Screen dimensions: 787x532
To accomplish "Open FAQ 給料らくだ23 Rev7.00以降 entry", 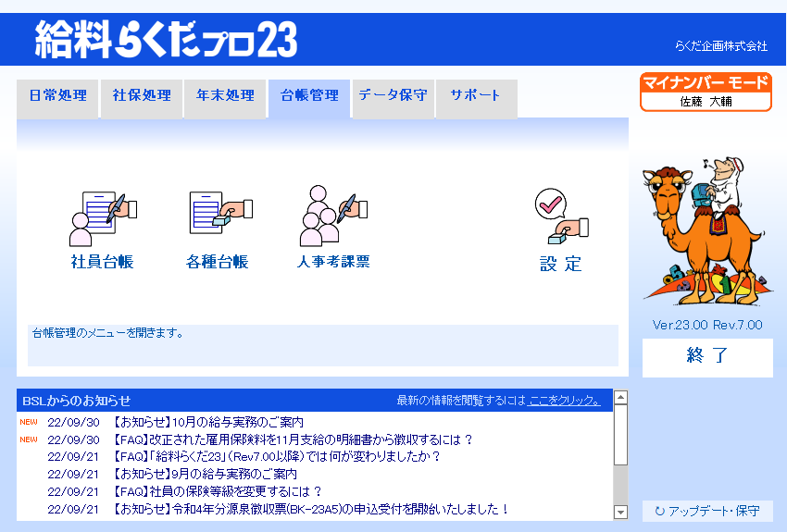I will tap(275, 457).
